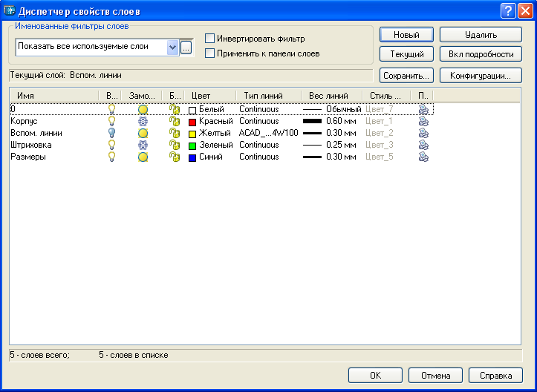Lock the Корпус layer padlock icon
Image resolution: width=537 pixels, height=392 pixels.
tap(175, 121)
